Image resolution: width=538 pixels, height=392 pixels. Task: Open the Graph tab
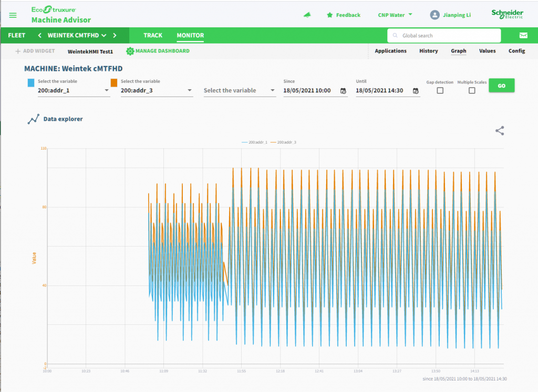point(458,51)
